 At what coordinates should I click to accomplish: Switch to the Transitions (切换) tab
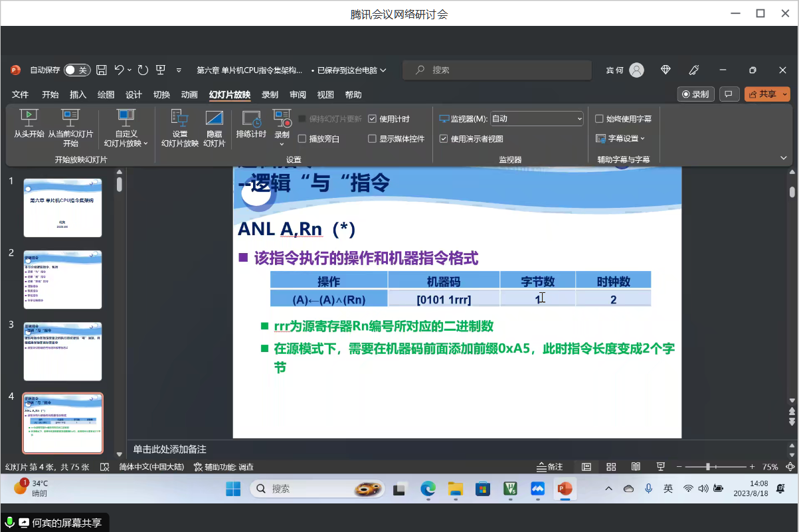(161, 94)
